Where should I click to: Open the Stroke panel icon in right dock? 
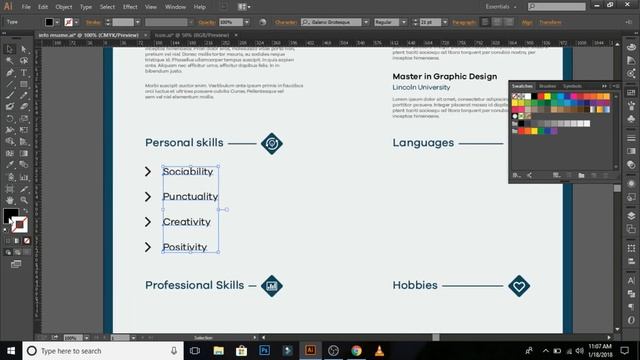point(631,138)
